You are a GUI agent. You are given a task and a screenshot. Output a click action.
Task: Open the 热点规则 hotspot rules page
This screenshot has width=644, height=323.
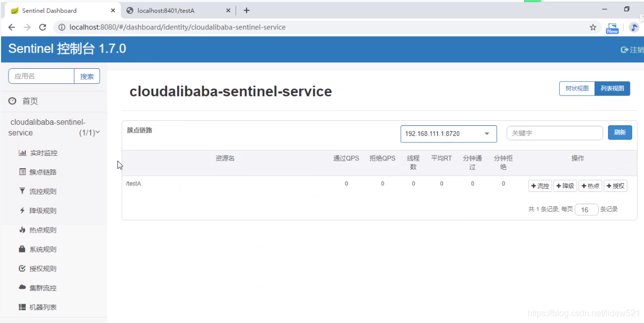38,230
